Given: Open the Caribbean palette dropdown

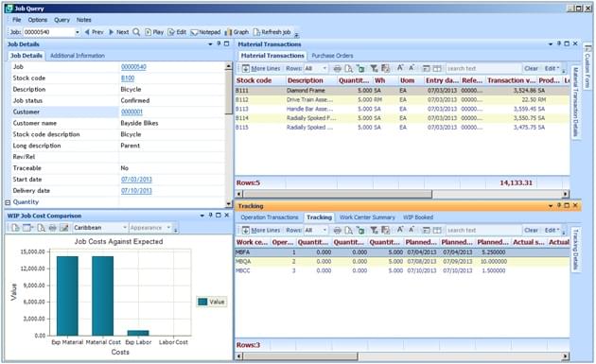Looking at the screenshot, I should click(124, 228).
